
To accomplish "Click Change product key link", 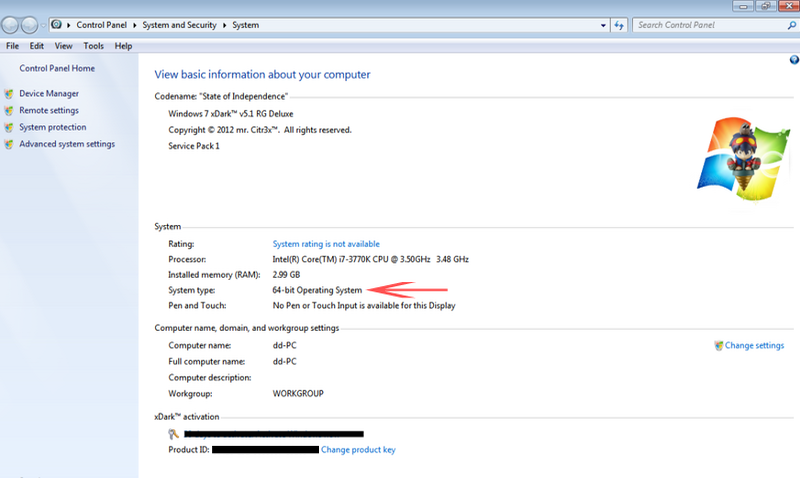I will 358,450.
